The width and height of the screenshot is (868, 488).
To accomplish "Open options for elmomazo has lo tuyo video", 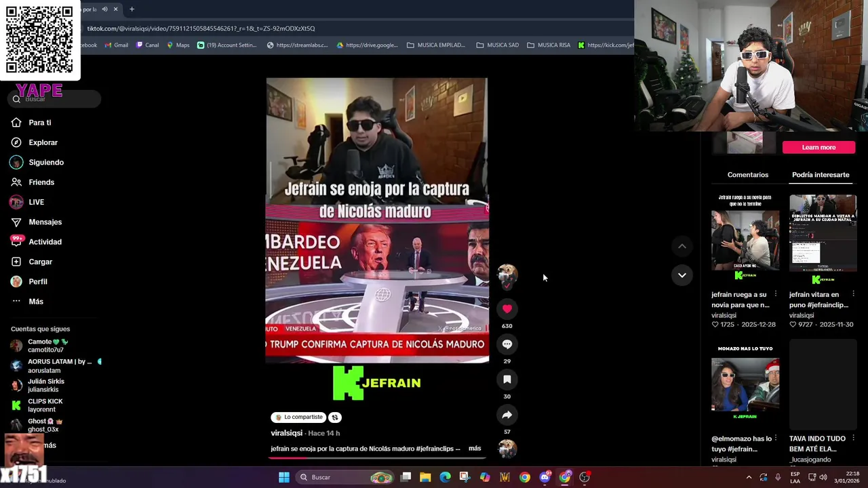I will click(775, 439).
